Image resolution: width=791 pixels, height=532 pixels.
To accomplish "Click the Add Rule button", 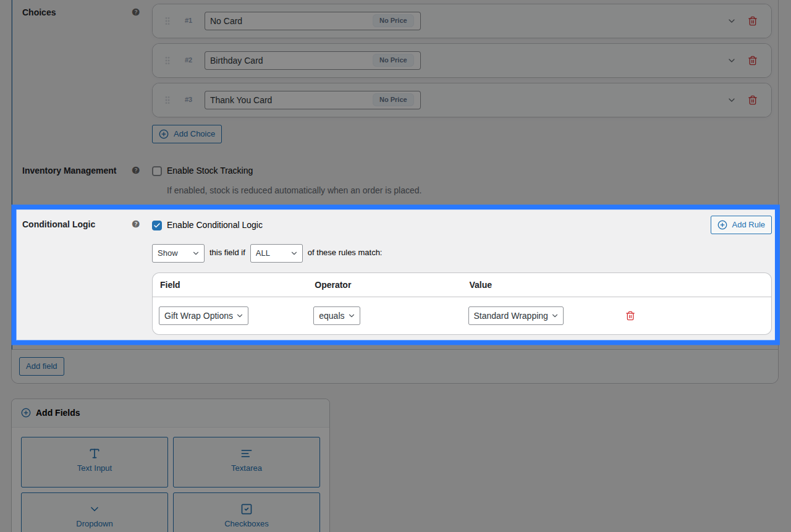I will click(741, 225).
